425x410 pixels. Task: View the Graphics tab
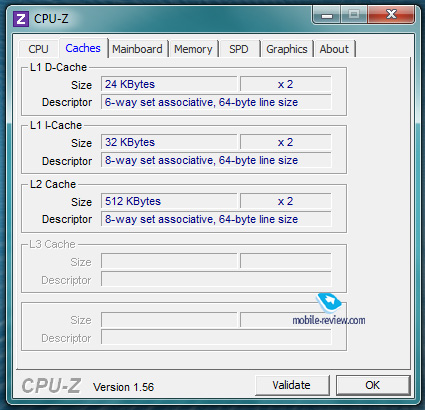287,49
